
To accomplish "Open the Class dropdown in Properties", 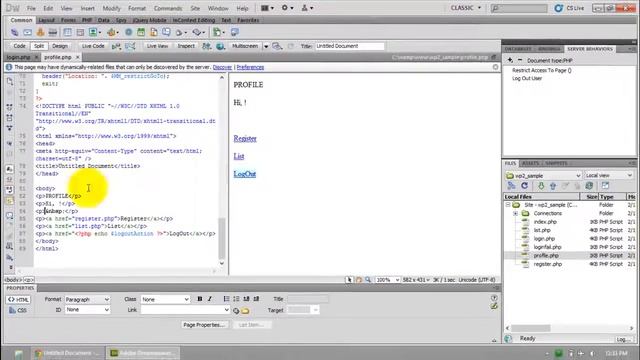I will [x=165, y=299].
